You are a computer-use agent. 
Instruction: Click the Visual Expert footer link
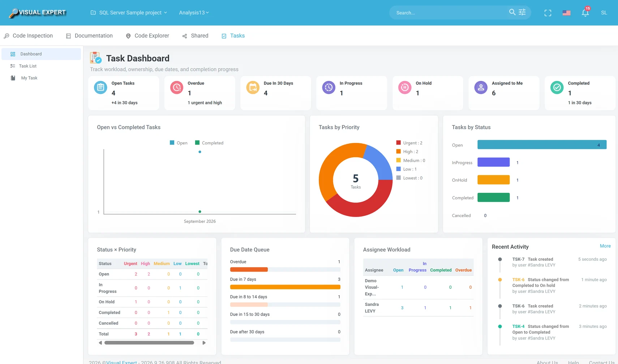(x=121, y=362)
